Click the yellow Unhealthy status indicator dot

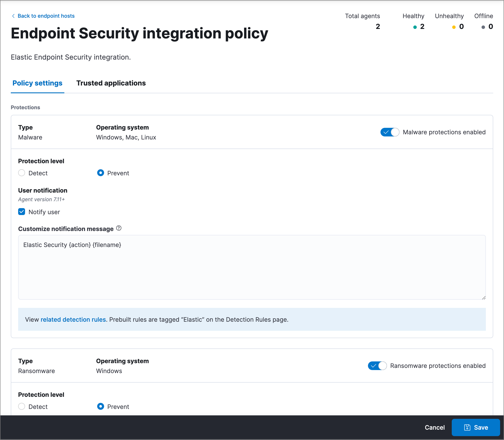454,27
